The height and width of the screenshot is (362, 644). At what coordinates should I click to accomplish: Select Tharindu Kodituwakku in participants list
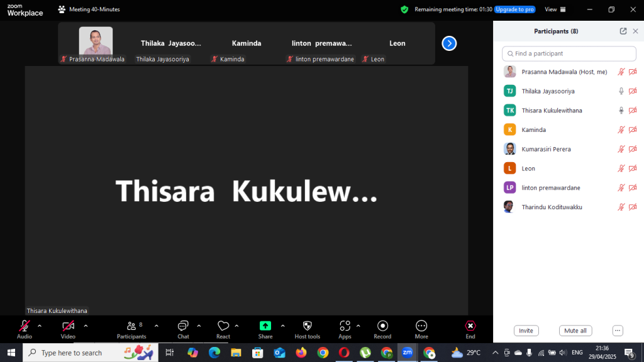pos(569,207)
